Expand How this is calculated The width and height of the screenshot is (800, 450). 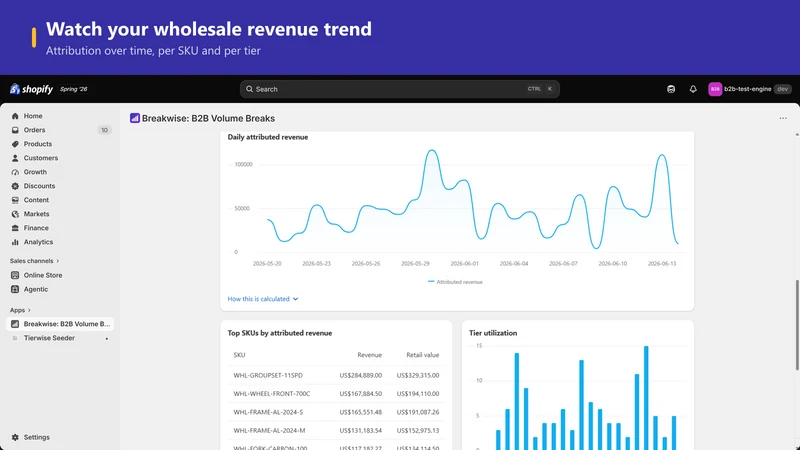point(263,299)
